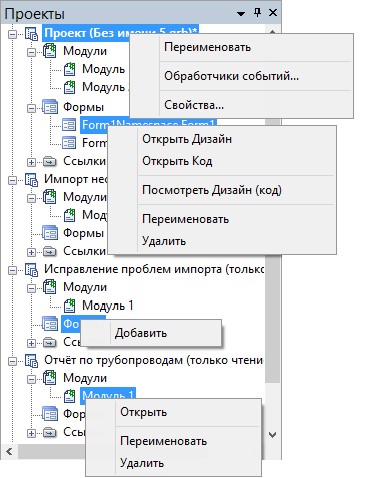The height and width of the screenshot is (478, 367).
Task: Choose Посмотреть Дизайн (код) menu entry
Action: coord(212,190)
